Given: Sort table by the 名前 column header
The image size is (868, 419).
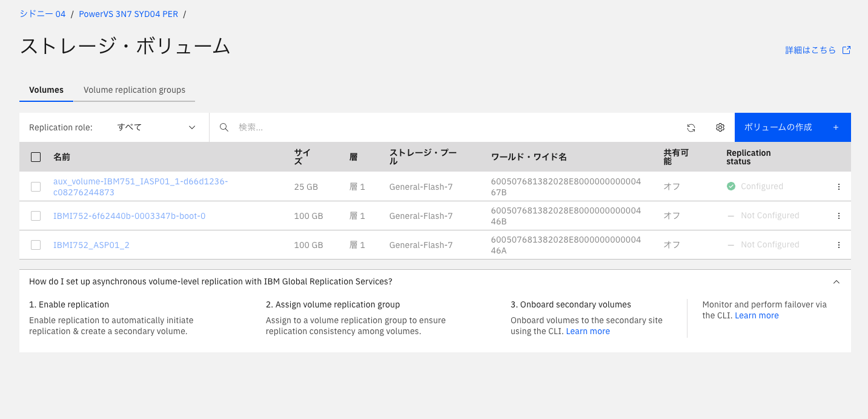Looking at the screenshot, I should tap(62, 157).
